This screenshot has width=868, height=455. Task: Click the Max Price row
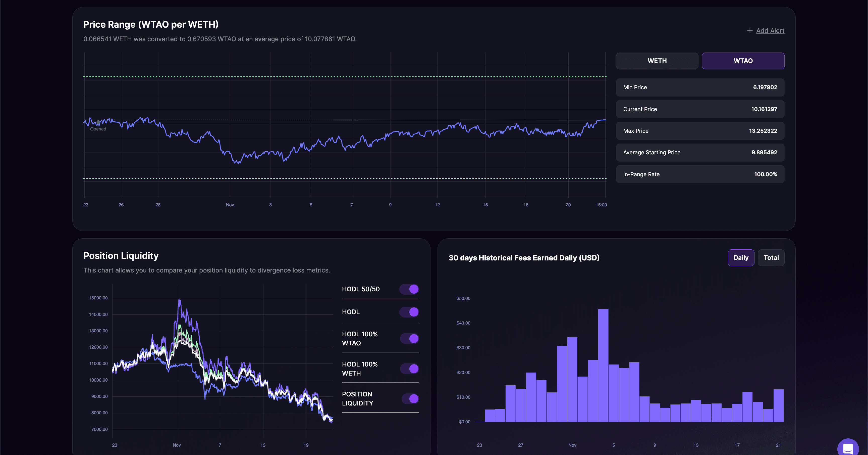point(700,131)
